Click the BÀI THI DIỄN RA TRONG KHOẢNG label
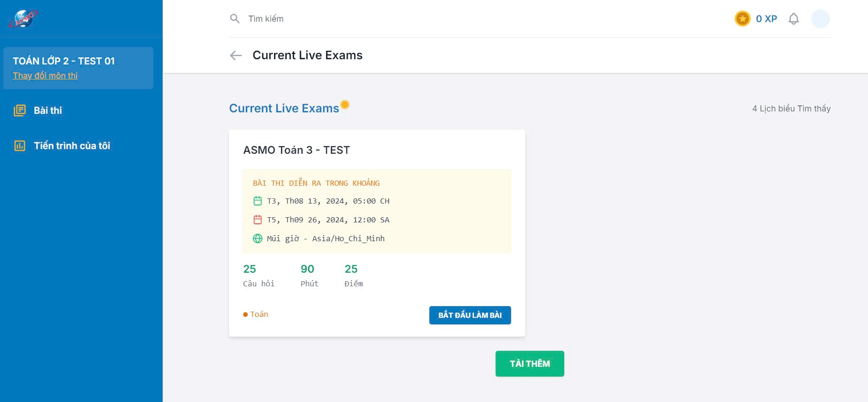Viewport: 868px width, 402px height. coord(316,183)
